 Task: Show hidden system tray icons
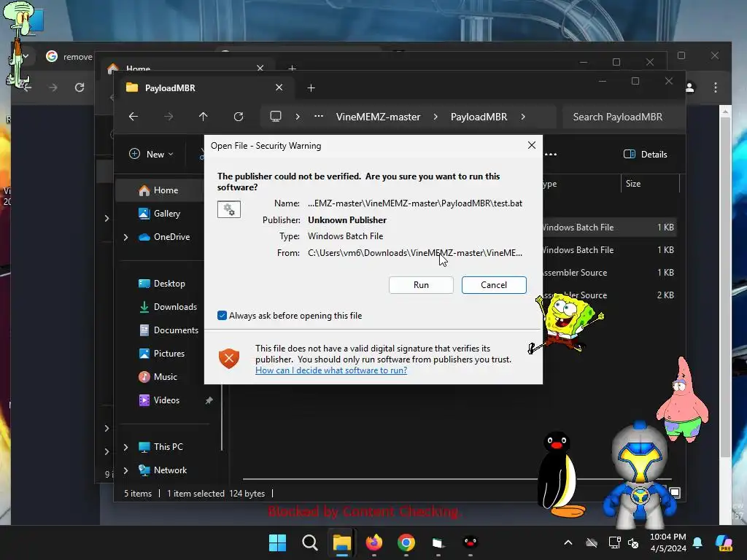pos(568,542)
